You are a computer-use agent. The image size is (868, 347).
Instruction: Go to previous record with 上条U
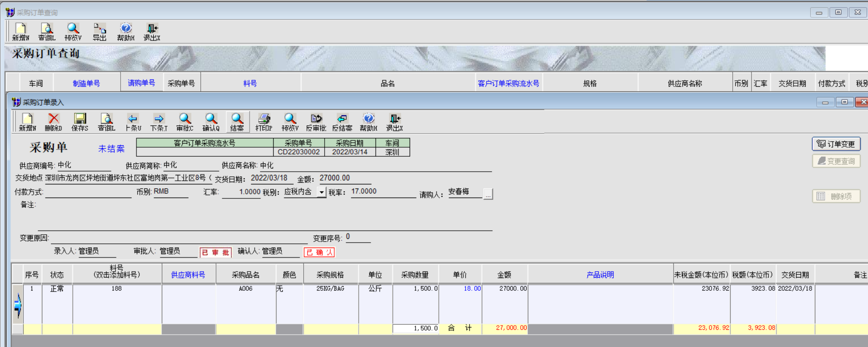pos(133,122)
